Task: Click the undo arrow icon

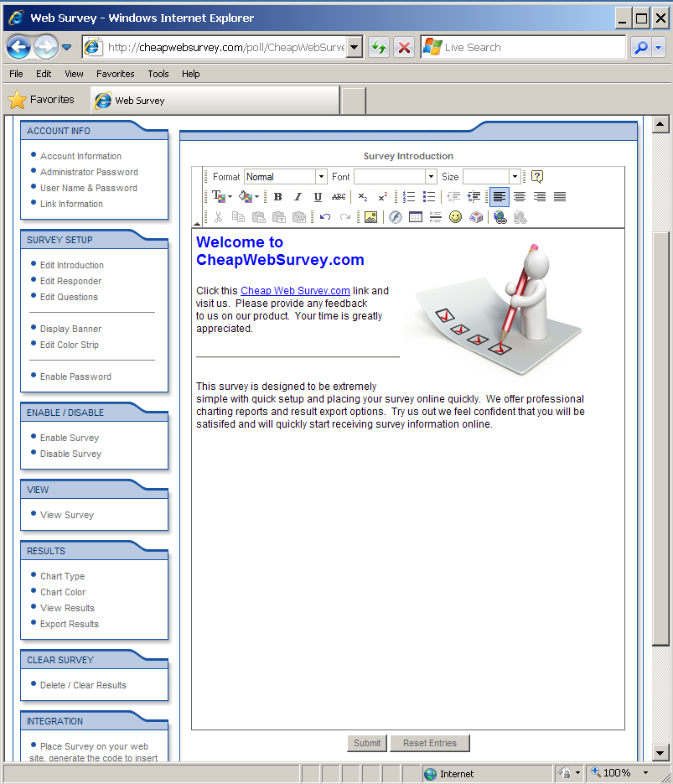Action: (x=324, y=217)
